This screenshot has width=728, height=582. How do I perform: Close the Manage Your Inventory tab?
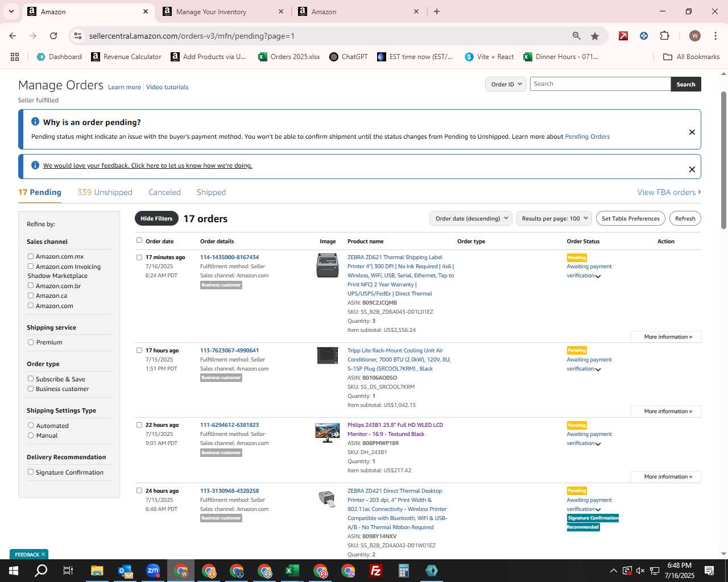[x=281, y=11]
